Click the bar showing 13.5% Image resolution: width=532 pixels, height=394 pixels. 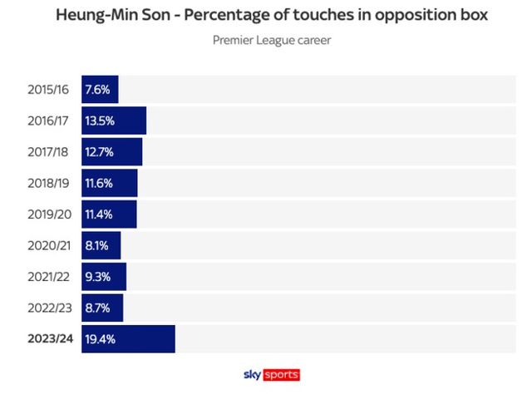[x=114, y=121]
